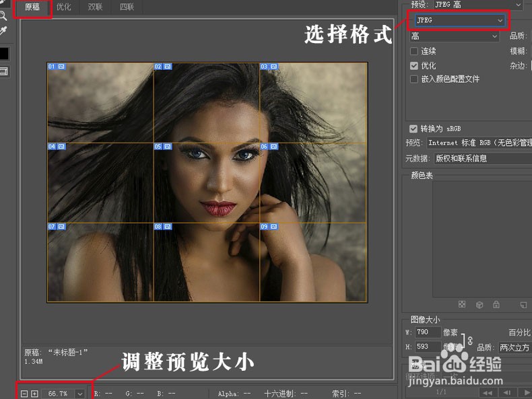Uncheck the 优化 checkbox
The height and width of the screenshot is (399, 532).
tap(414, 65)
